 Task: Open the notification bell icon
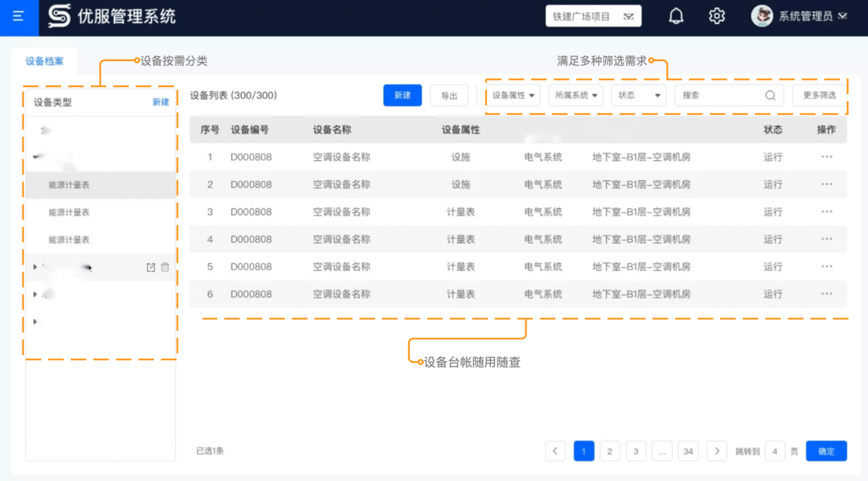pyautogui.click(x=676, y=15)
